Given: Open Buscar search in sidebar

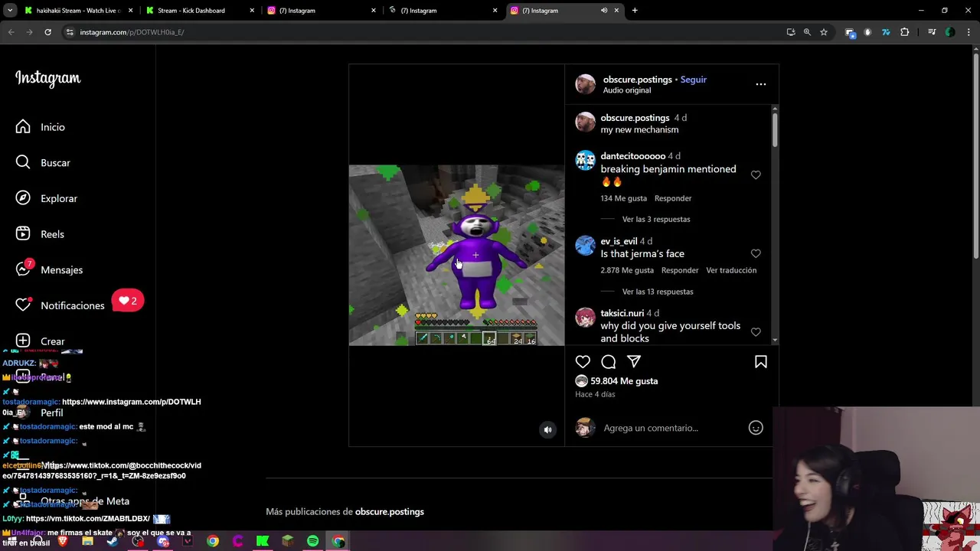Looking at the screenshot, I should [43, 162].
